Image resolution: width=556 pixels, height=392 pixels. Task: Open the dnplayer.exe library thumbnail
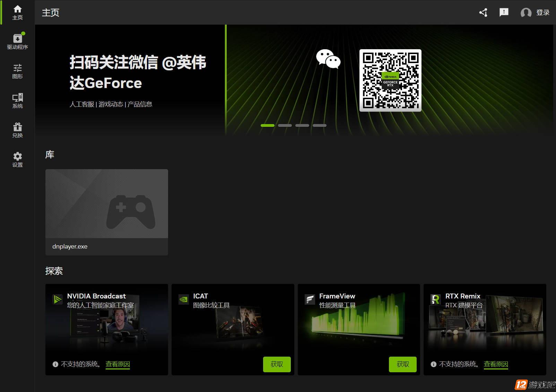coord(107,203)
